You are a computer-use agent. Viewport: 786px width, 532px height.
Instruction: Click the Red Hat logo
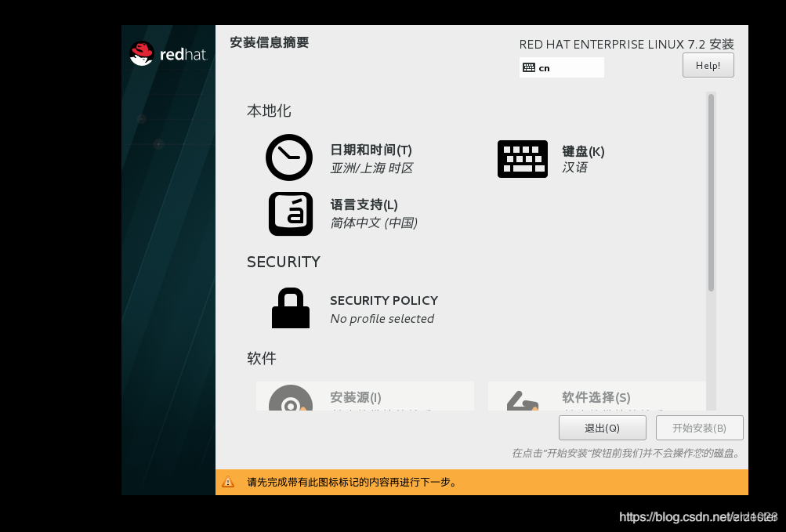pyautogui.click(x=168, y=53)
